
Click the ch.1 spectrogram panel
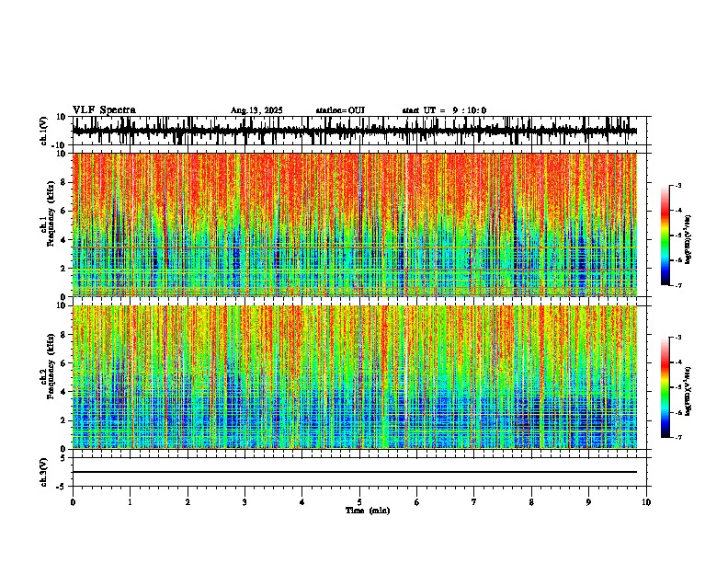[359, 224]
